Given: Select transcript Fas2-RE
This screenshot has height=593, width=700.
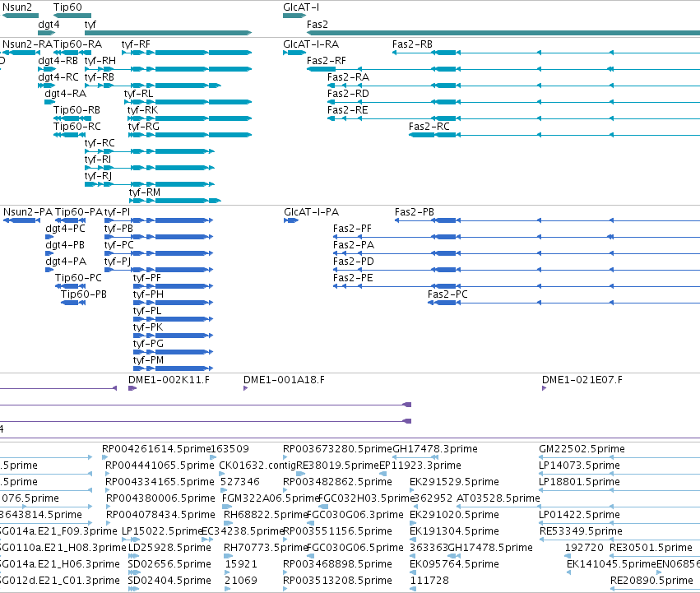Looking at the screenshot, I should coord(347,110).
